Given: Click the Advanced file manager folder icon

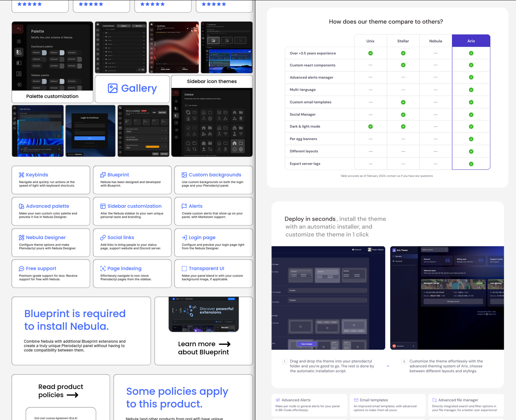Looking at the screenshot, I should [x=435, y=400].
